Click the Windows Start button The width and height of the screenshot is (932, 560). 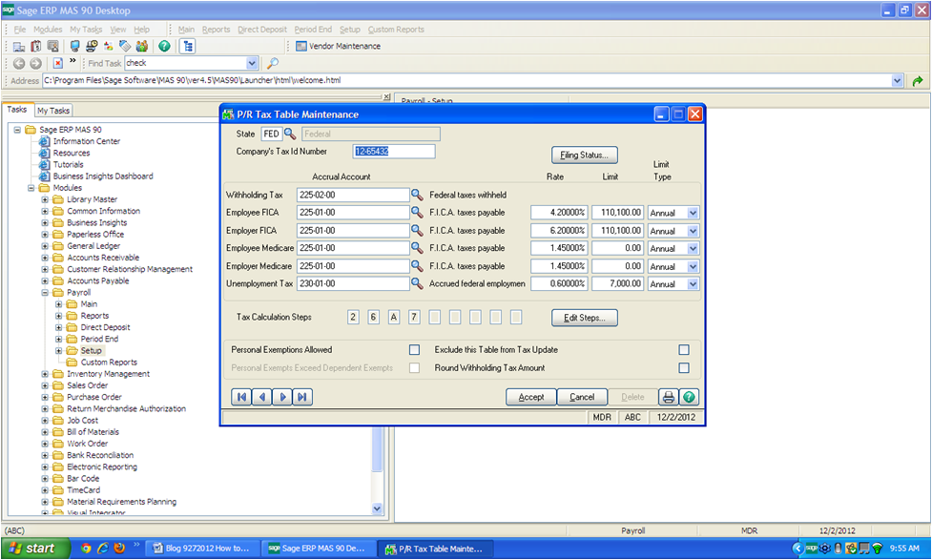(x=36, y=549)
